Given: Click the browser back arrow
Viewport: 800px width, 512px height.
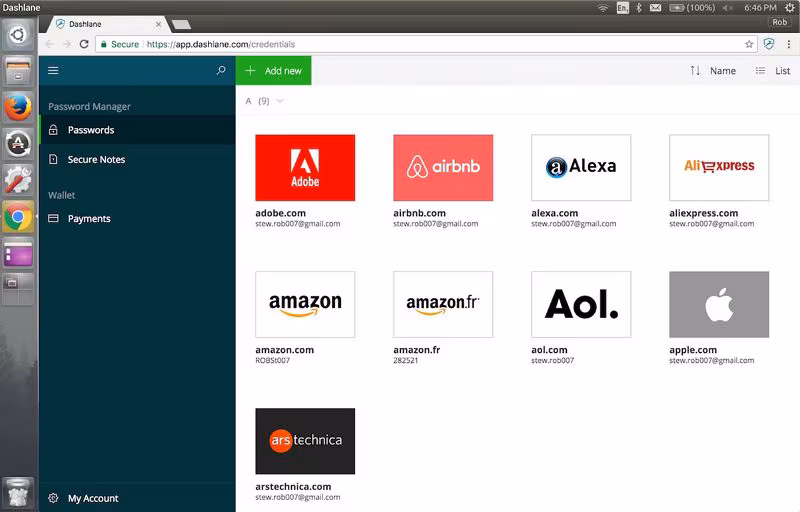Looking at the screenshot, I should [x=49, y=44].
